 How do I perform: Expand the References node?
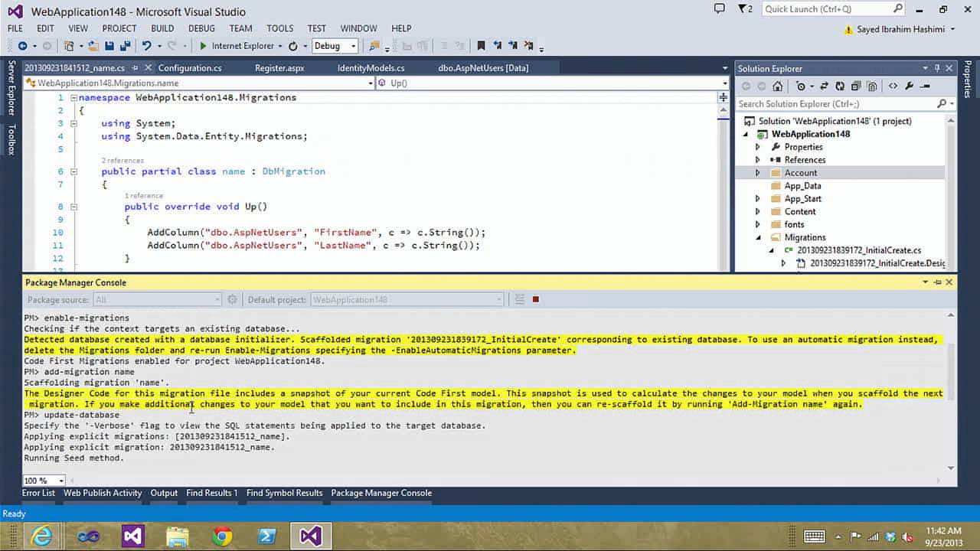click(x=758, y=160)
